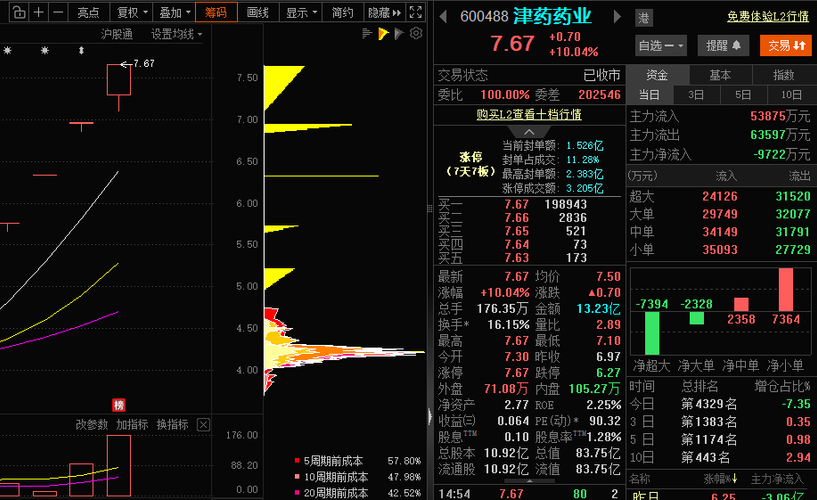Open the 设置均线 dropdown
This screenshot has width=817, height=500.
click(x=177, y=34)
